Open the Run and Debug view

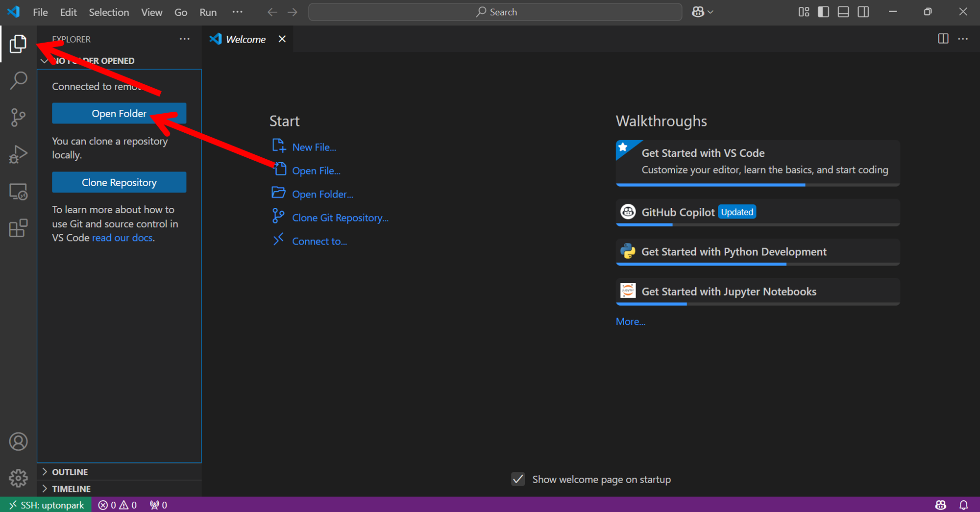(18, 154)
